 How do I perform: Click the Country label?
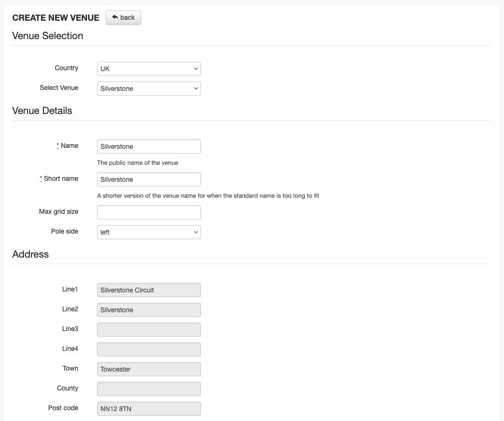[x=66, y=68]
